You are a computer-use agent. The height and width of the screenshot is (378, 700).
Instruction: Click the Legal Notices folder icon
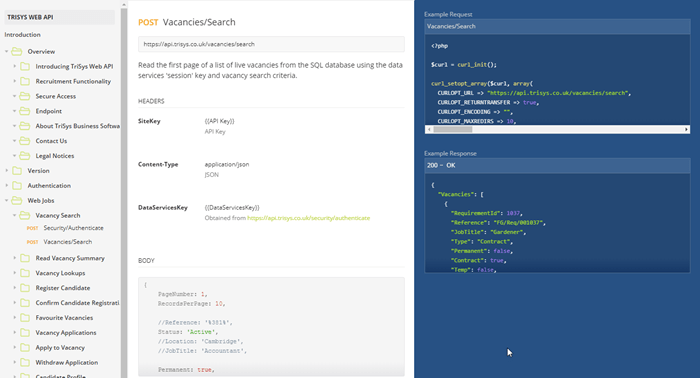[25, 156]
